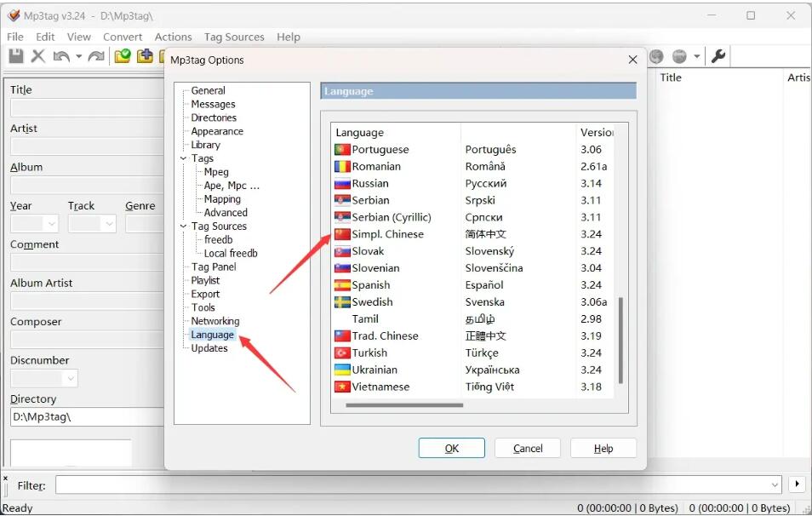Open the tag sources dropdown arrow near wrench
Viewport: 812px width, 516px height.
click(x=697, y=56)
